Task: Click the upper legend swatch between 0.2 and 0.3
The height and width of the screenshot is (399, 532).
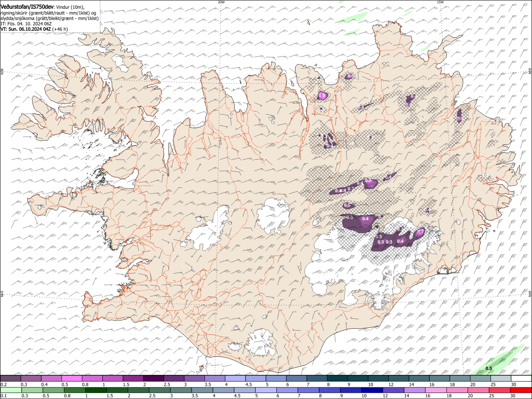Action: pyautogui.click(x=10, y=378)
